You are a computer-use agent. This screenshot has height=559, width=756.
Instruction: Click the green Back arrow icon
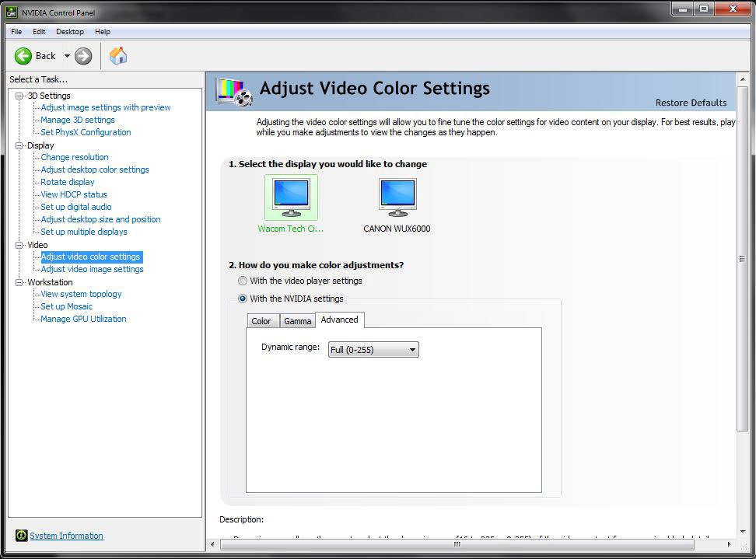coord(23,56)
